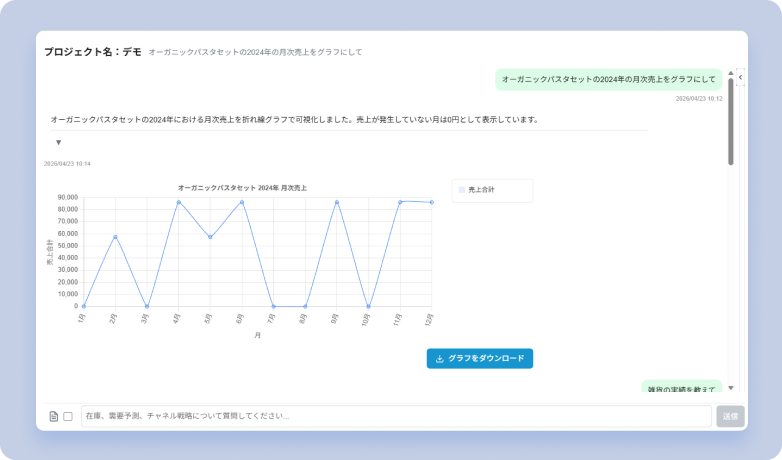Toggle the 売上合計 legend color swatch
The width and height of the screenshot is (782, 460).
pyautogui.click(x=462, y=190)
